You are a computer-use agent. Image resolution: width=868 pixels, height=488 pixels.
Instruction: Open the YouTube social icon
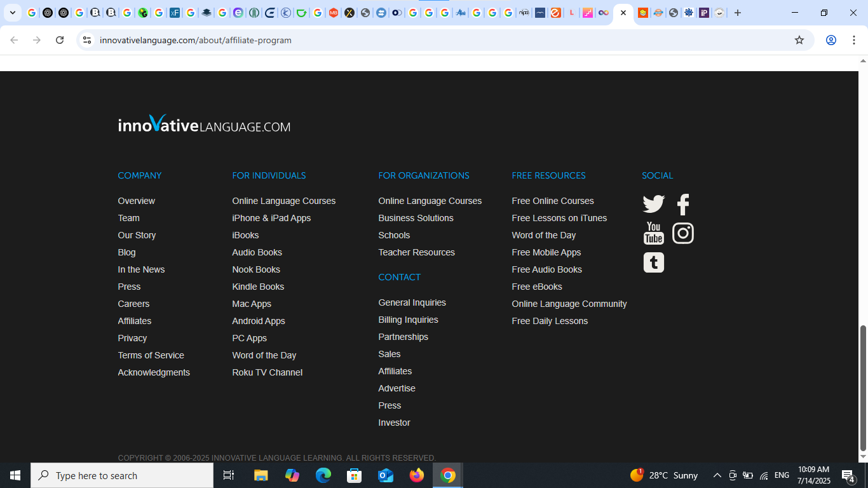pos(653,233)
